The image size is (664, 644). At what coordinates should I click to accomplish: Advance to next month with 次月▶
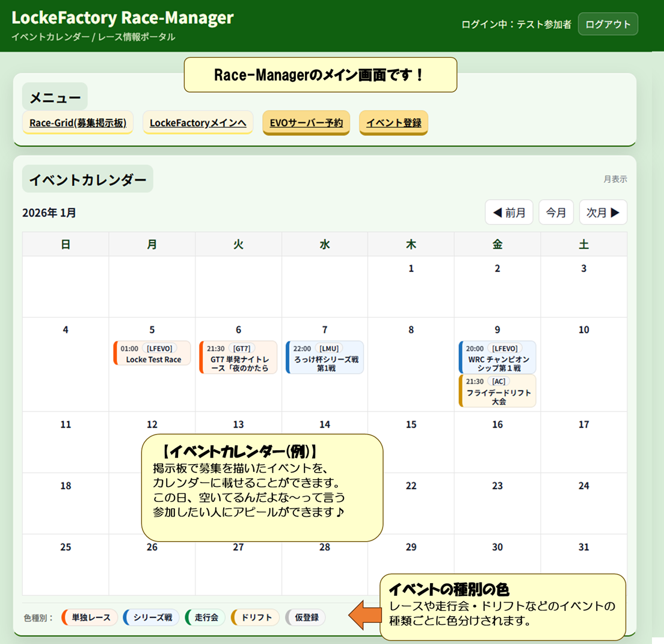[603, 212]
